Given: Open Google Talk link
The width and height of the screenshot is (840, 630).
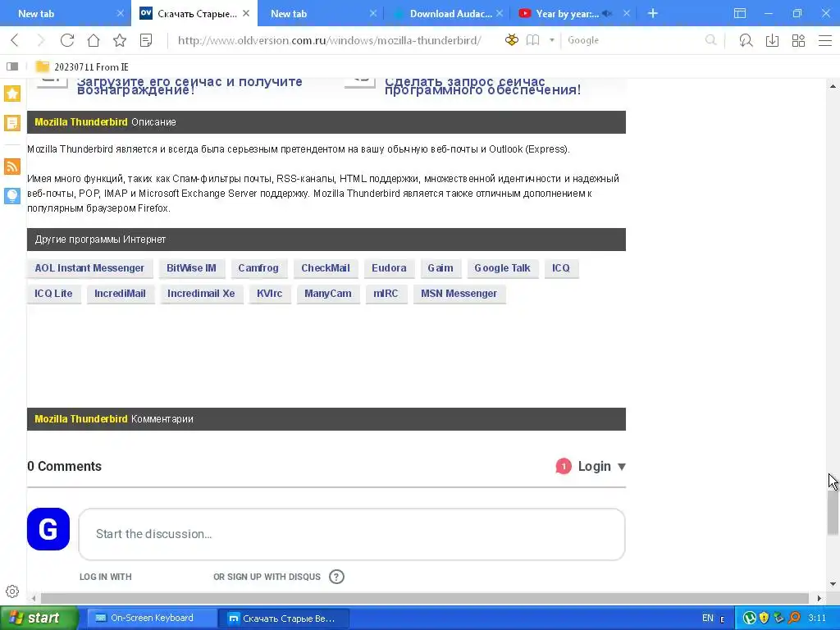Looking at the screenshot, I should tap(503, 268).
